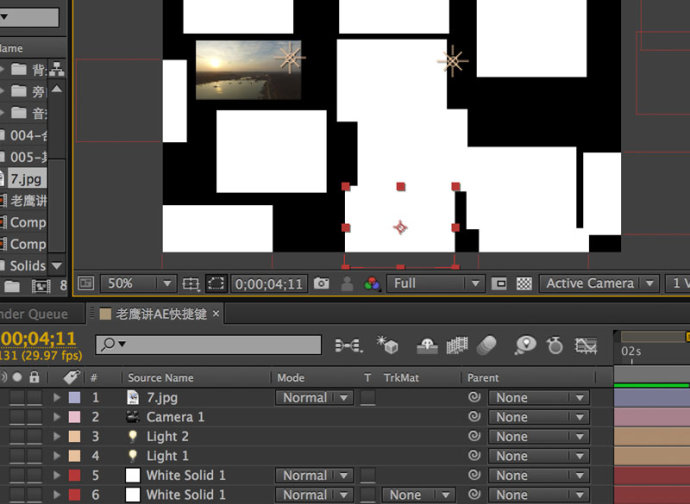690x504 pixels.
Task: Toggle Preserve Transparency box for White Solid 1 layer 5
Action: (368, 475)
